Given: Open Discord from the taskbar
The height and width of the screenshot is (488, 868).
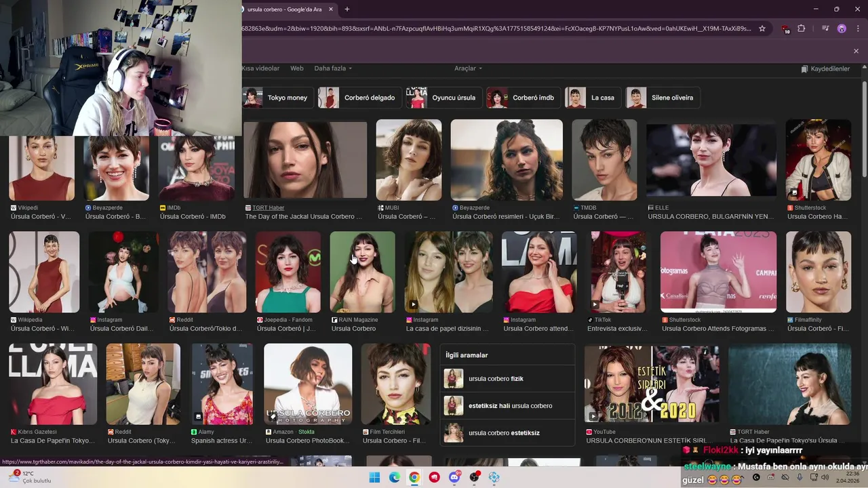Looking at the screenshot, I should (x=454, y=477).
